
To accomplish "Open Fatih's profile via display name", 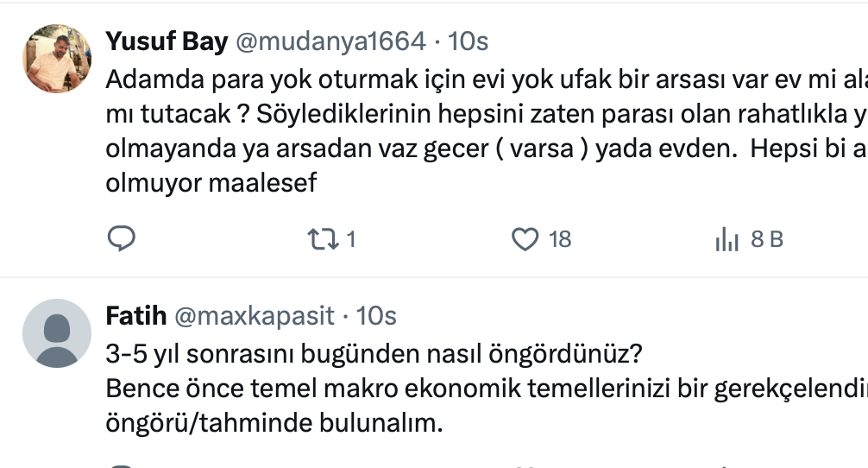I will tap(135, 316).
